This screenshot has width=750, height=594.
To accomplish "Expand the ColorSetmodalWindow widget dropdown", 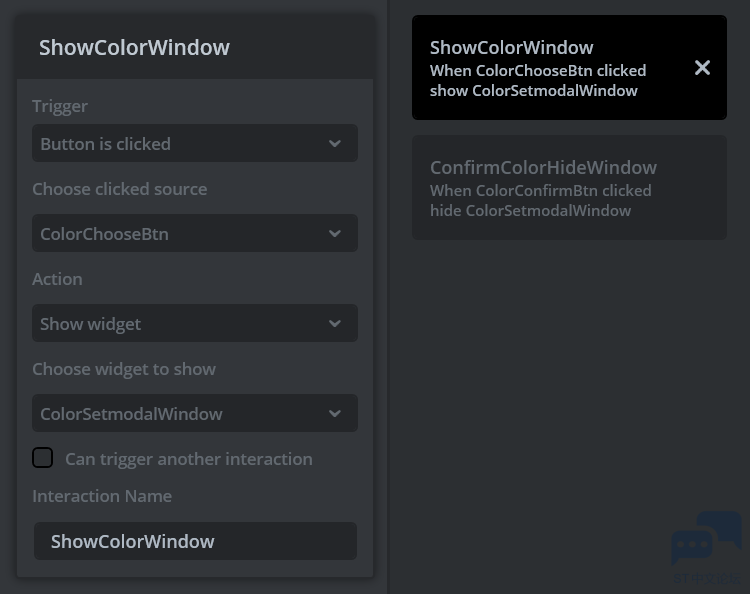I will [x=180, y=414].
